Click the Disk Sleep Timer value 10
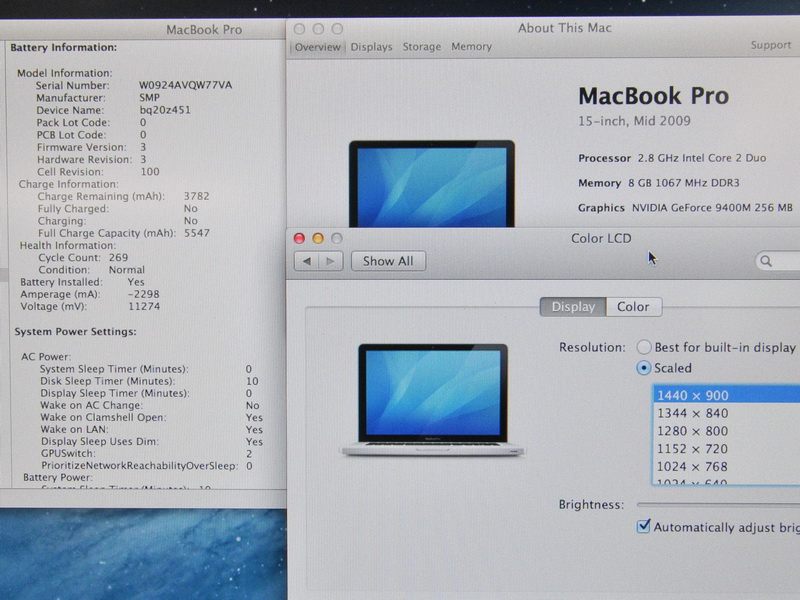 (x=252, y=381)
